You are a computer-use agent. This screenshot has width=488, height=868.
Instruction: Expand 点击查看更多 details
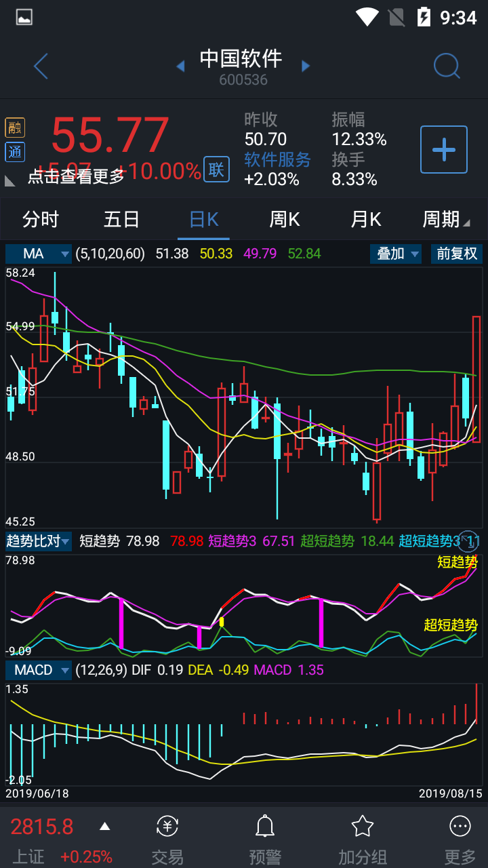point(76,176)
